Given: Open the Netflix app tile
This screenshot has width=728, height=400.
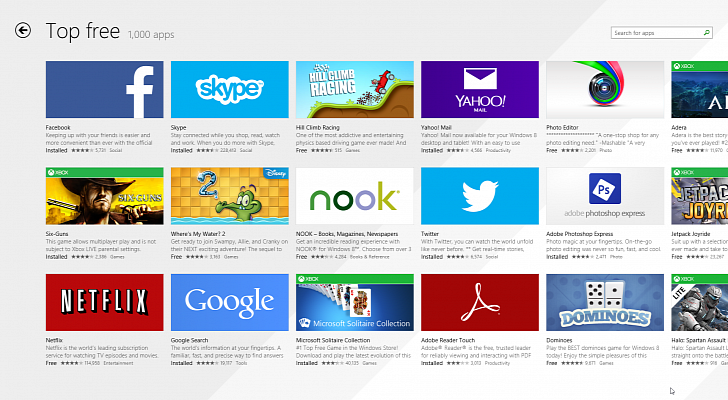Looking at the screenshot, I should point(104,302).
